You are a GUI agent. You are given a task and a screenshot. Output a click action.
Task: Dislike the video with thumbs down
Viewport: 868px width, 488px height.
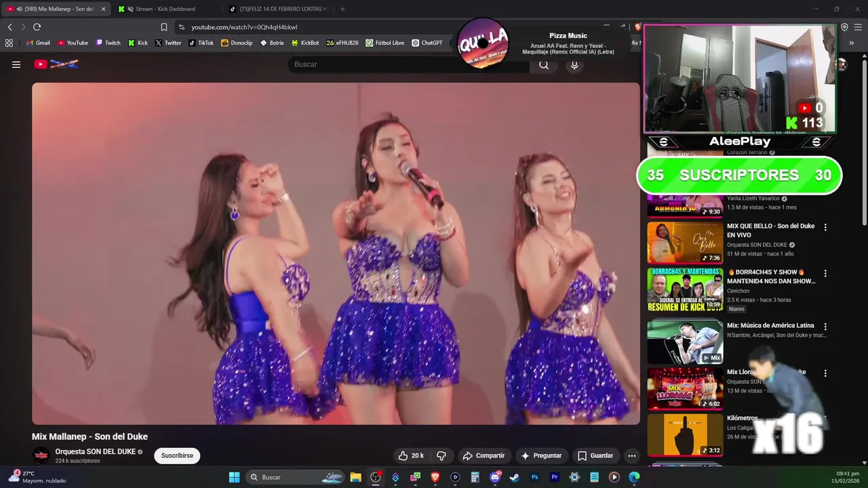(441, 455)
